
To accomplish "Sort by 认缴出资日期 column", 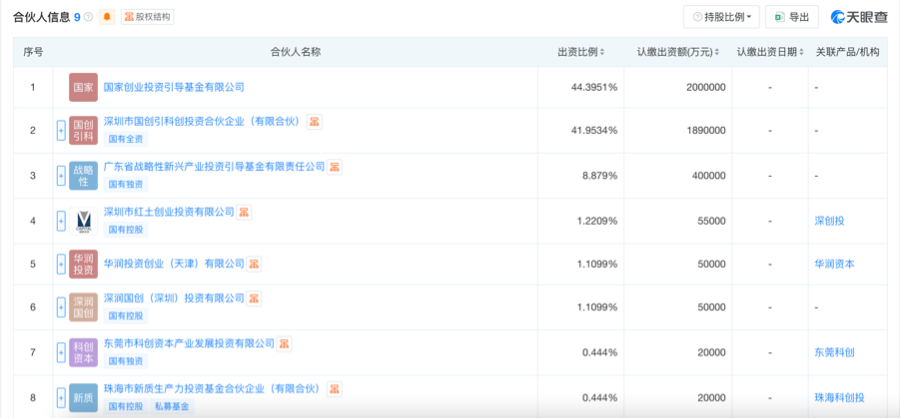I will pos(769,52).
